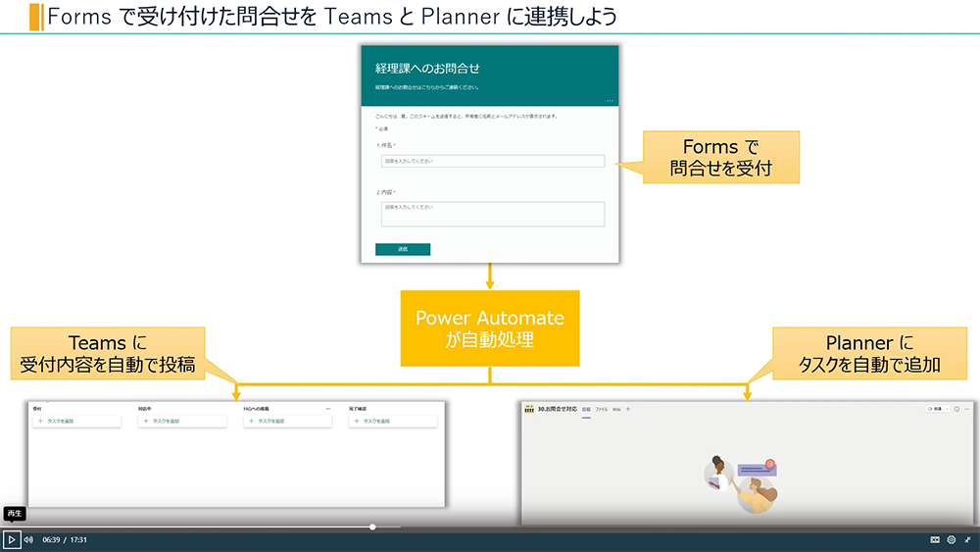Image resolution: width=980 pixels, height=552 pixels.
Task: Click the play button in the video player
Action: pyautogui.click(x=12, y=539)
